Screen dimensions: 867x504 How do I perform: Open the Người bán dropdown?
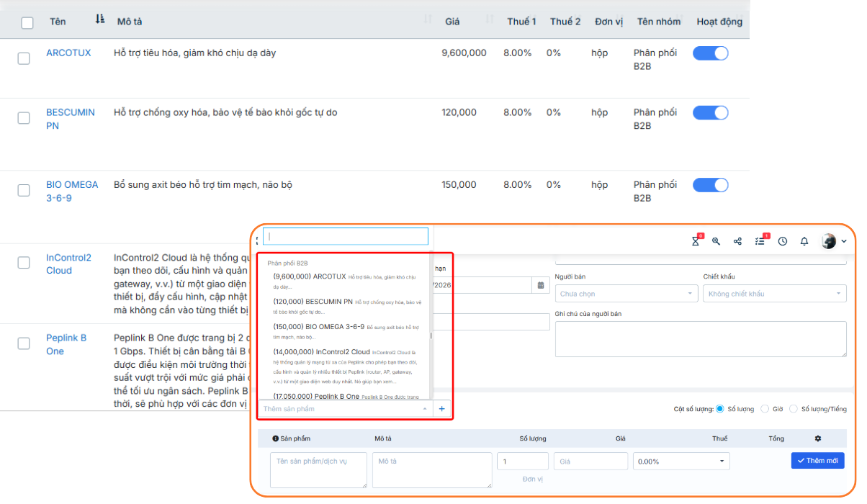pos(626,294)
